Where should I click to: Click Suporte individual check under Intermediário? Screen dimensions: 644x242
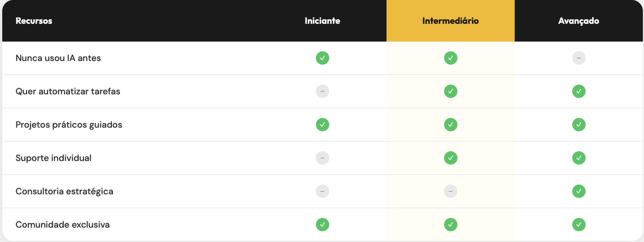(x=450, y=158)
